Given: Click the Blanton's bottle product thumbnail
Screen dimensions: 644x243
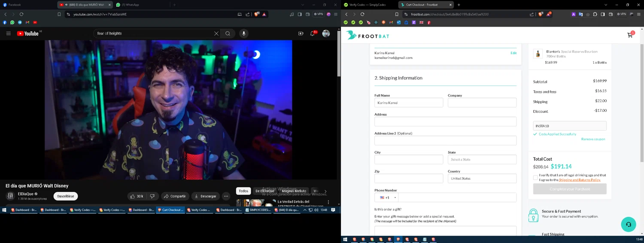Looking at the screenshot, I should pyautogui.click(x=538, y=54).
